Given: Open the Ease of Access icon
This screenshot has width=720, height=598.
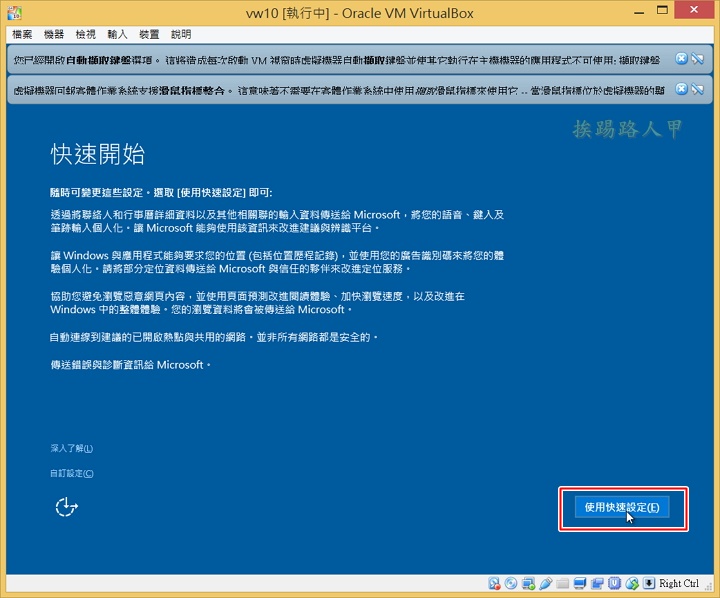Looking at the screenshot, I should [67, 507].
